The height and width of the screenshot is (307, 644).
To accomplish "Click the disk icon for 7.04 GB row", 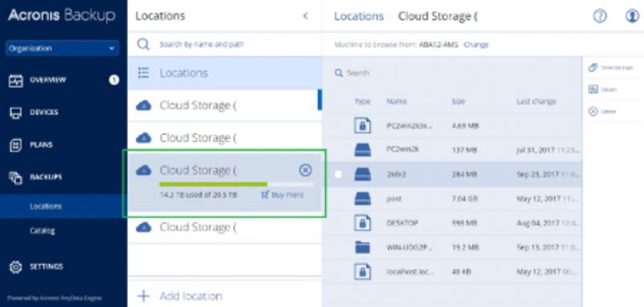I will [362, 198].
